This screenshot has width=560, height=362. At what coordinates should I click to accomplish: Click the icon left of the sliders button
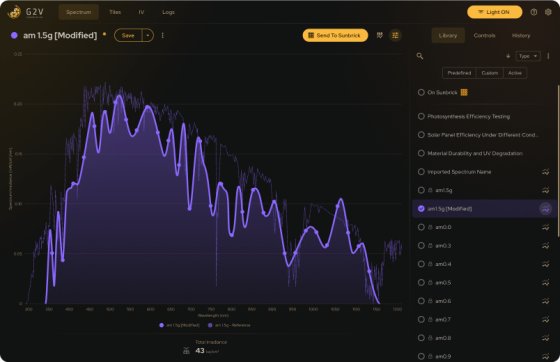point(380,35)
